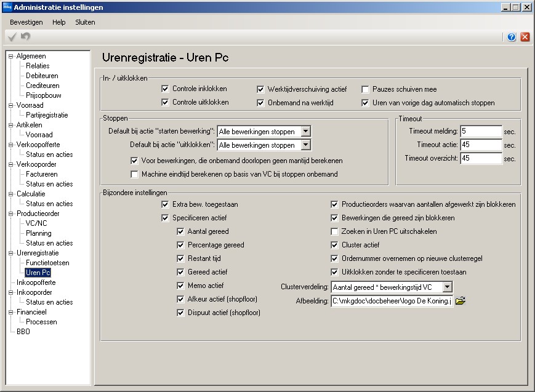Uncheck Aantal gereed
Screen dimensions: 535x392
pyautogui.click(x=180, y=231)
